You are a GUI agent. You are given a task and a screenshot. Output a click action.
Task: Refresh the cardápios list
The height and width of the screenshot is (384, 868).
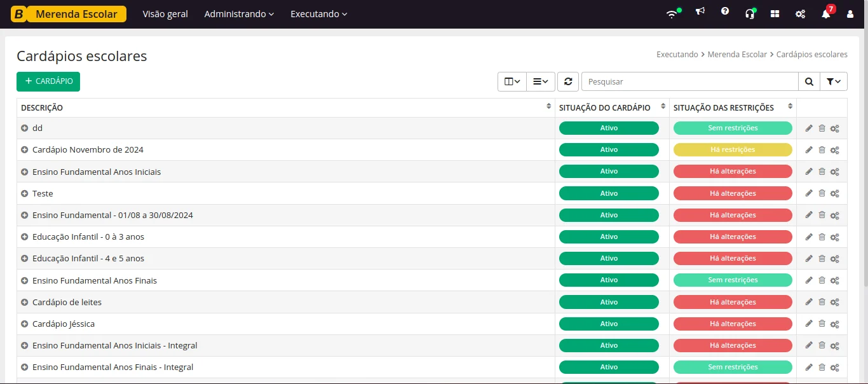pyautogui.click(x=568, y=81)
